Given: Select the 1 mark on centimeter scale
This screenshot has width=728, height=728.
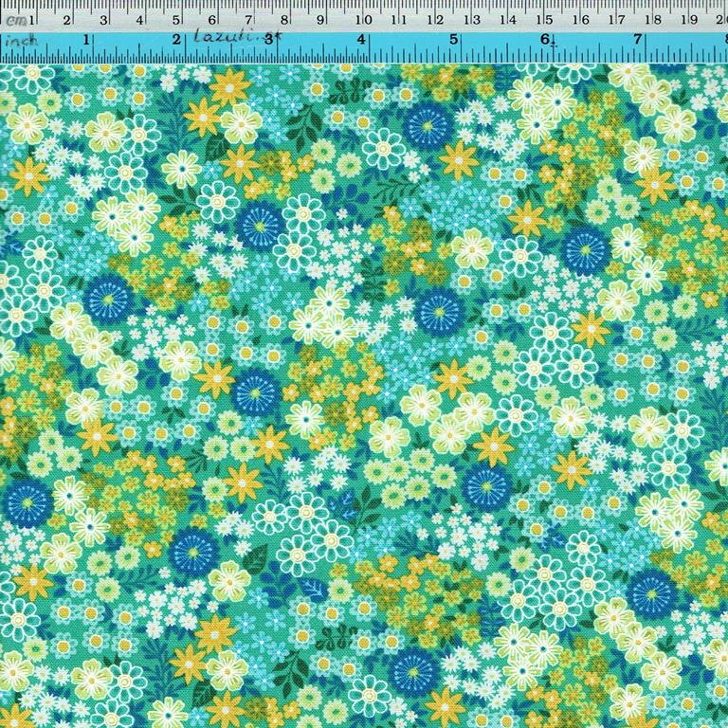Looking at the screenshot, I should tap(30, 20).
